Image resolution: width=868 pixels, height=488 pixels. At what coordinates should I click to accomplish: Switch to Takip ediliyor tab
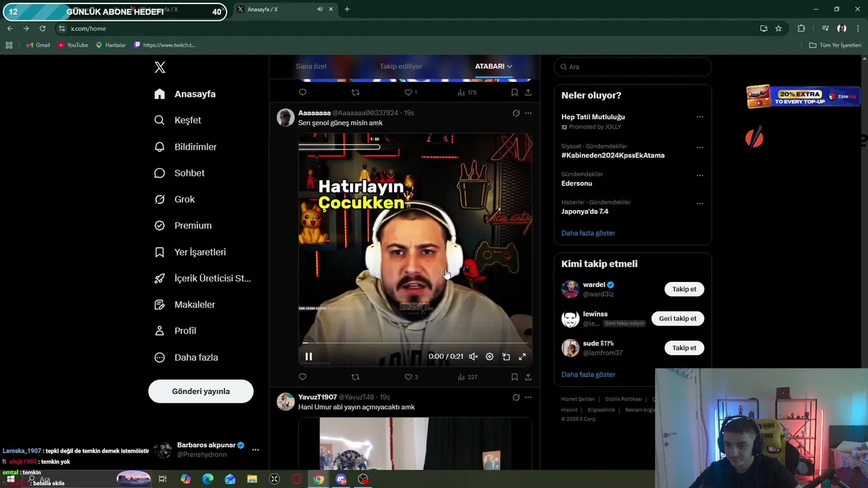coord(401,66)
